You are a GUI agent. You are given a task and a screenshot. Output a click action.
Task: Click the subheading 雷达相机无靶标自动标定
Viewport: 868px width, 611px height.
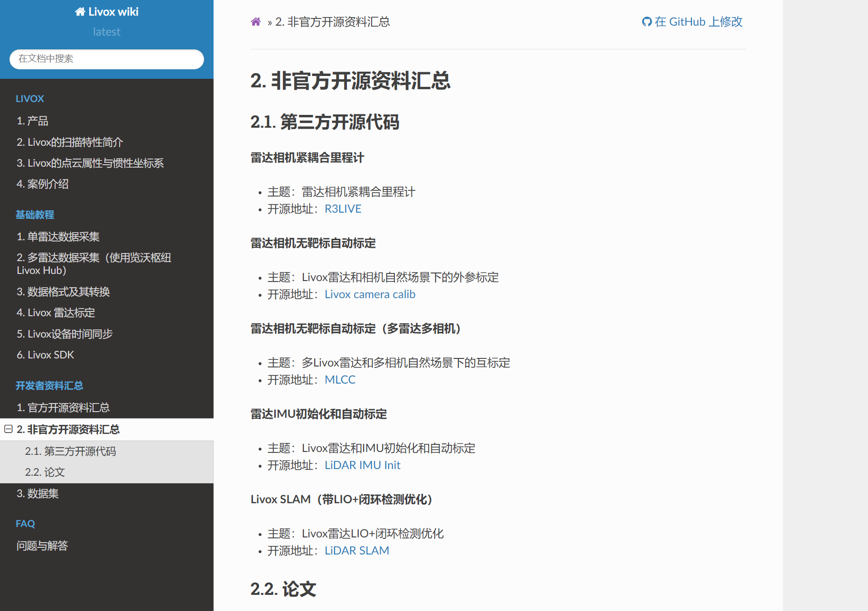313,243
